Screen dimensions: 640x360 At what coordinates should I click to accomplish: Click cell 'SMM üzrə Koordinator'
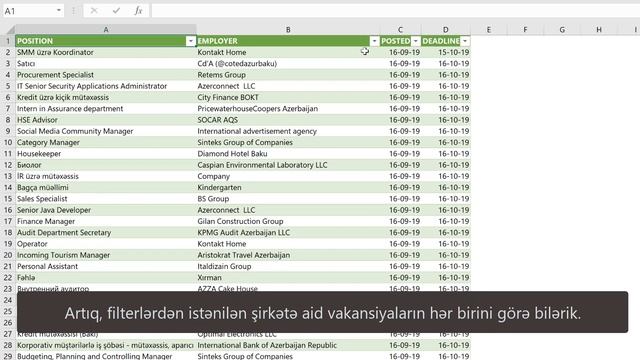106,52
